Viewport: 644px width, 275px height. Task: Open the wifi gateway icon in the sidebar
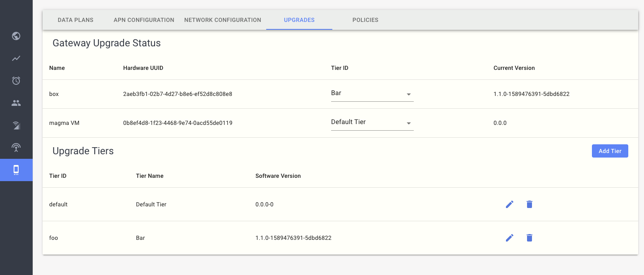[x=16, y=125]
